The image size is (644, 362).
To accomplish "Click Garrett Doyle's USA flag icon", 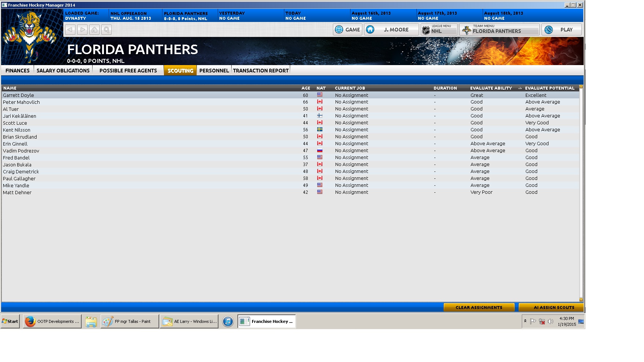I will point(320,95).
